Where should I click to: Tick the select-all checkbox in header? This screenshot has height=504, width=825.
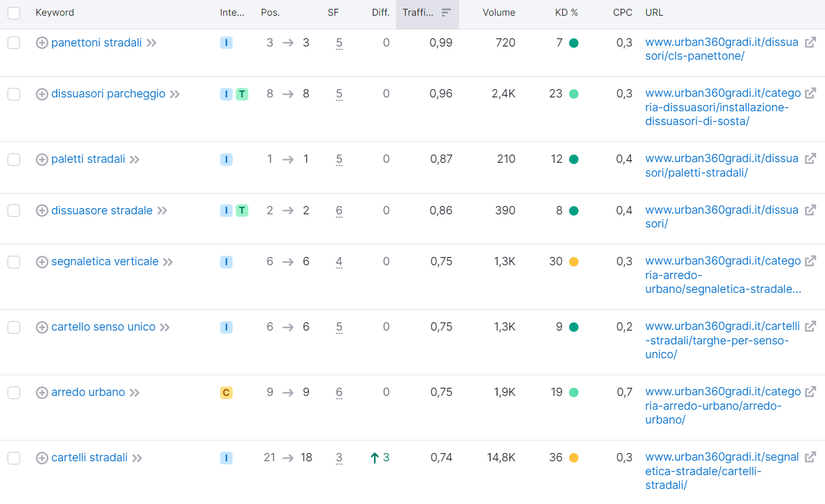14,13
